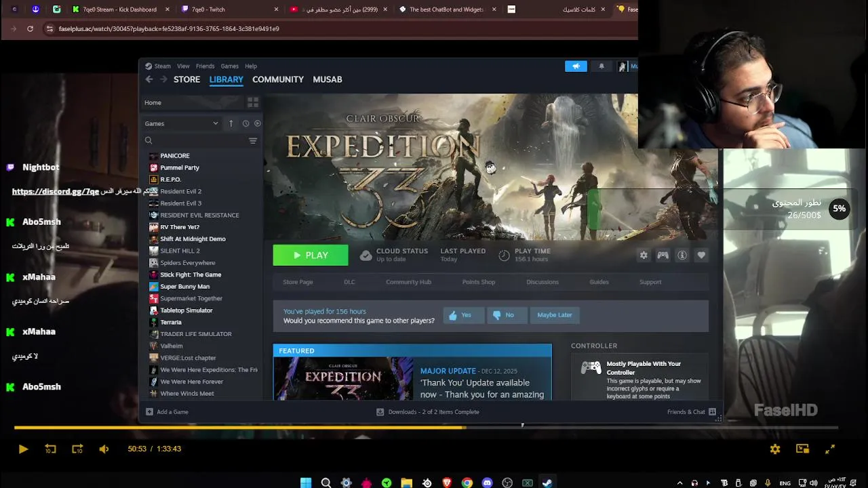Toggle picture-in-picture mode in player

[803, 449]
